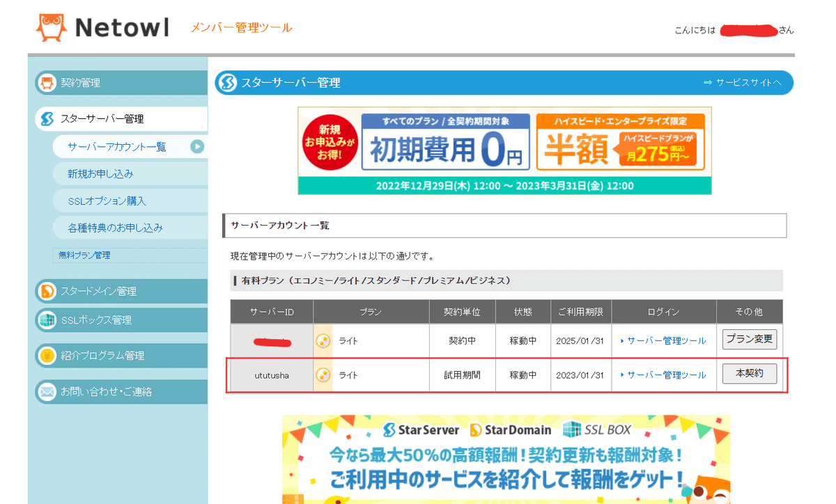This screenshot has width=836, height=504.
Task: Click the Netowl owl logo
Action: [x=52, y=28]
